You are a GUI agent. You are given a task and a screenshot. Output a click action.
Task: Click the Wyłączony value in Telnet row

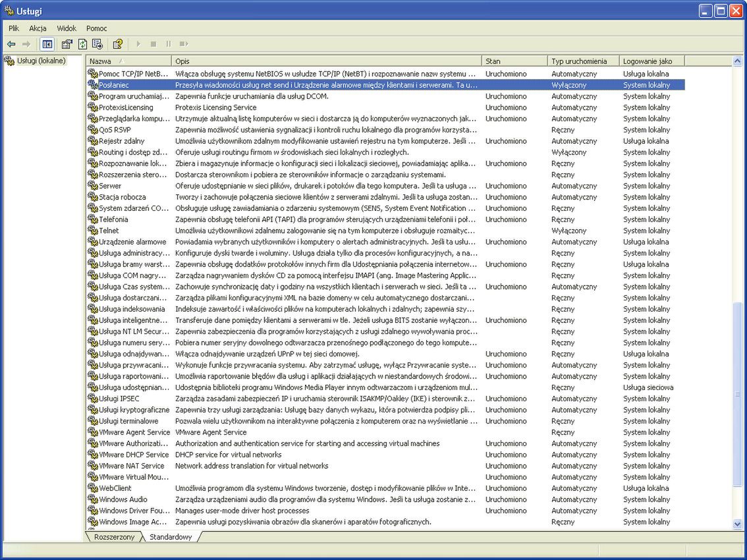point(569,231)
